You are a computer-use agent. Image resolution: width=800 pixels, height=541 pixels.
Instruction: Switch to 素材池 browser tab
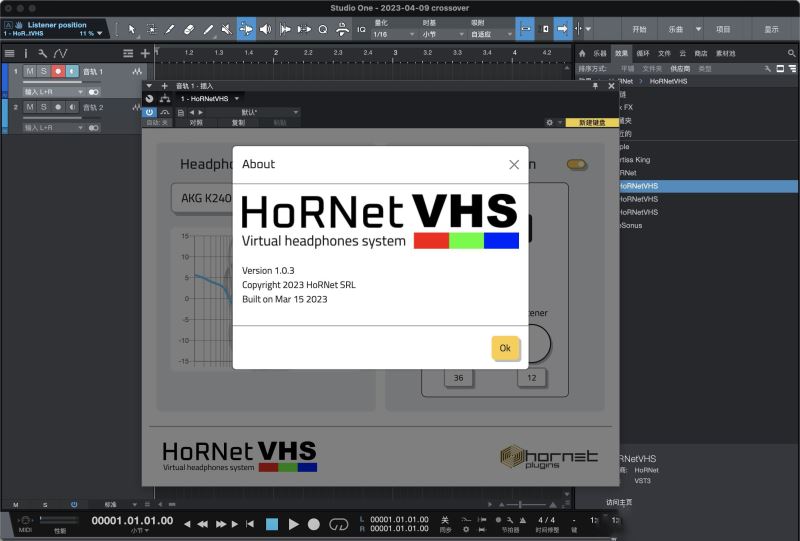[x=726, y=53]
